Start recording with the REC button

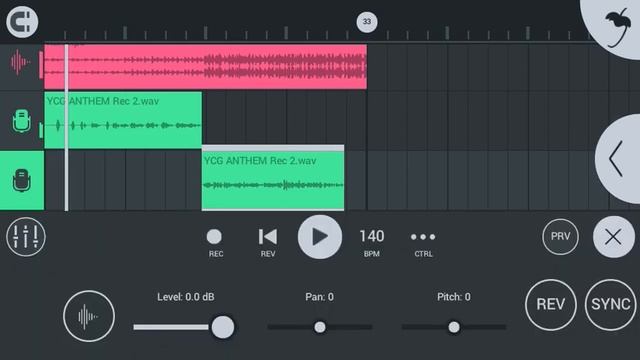point(215,243)
